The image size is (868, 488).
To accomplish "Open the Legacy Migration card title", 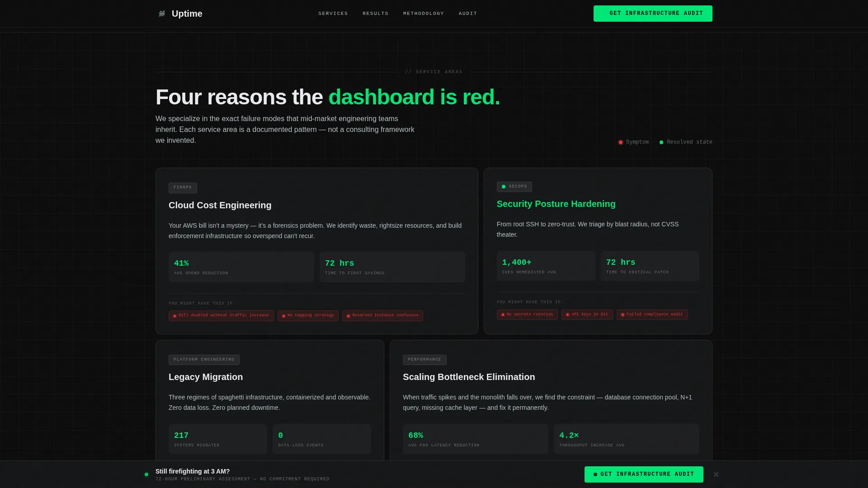I will click(x=206, y=377).
